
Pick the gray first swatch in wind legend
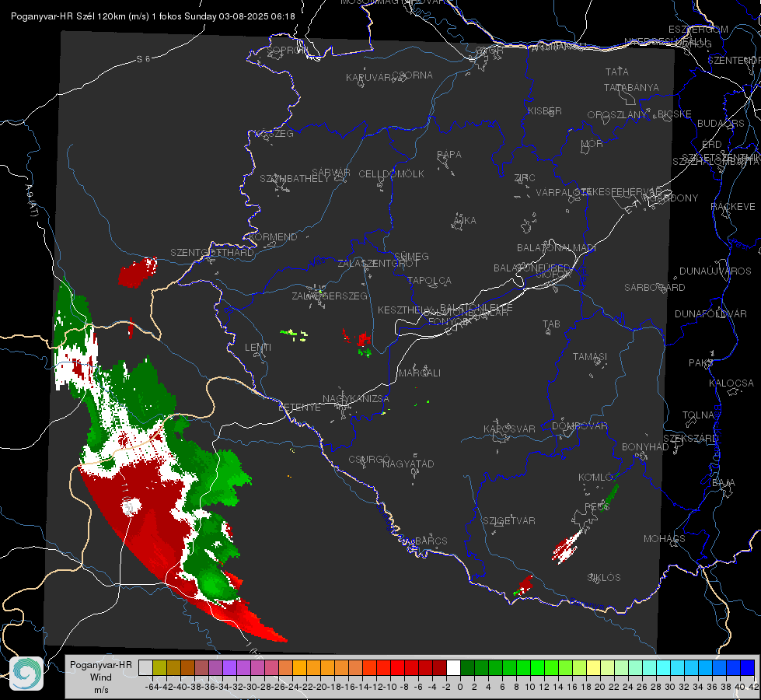pyautogui.click(x=145, y=667)
